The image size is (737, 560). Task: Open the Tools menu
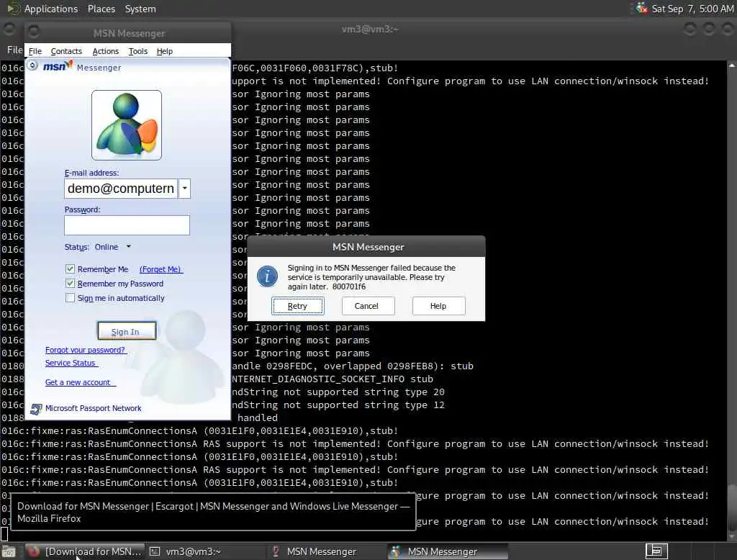(137, 51)
